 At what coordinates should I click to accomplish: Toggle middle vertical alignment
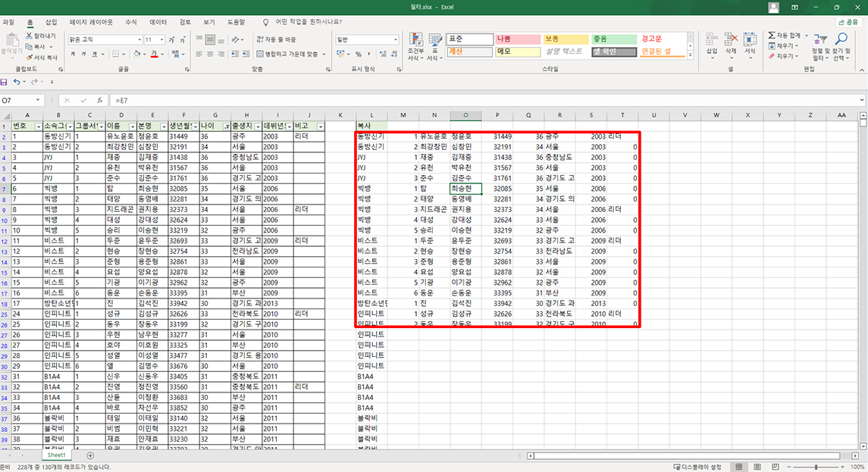click(x=210, y=39)
